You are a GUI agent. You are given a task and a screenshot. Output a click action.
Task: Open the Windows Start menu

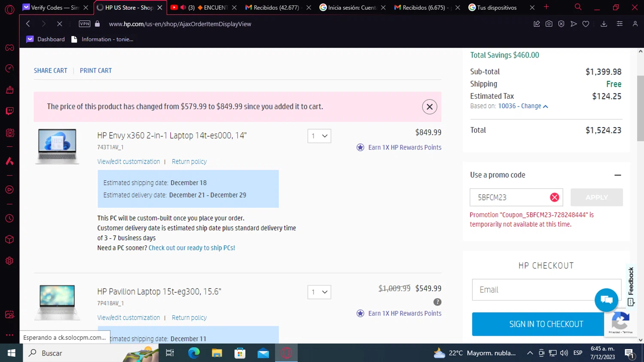click(x=11, y=353)
